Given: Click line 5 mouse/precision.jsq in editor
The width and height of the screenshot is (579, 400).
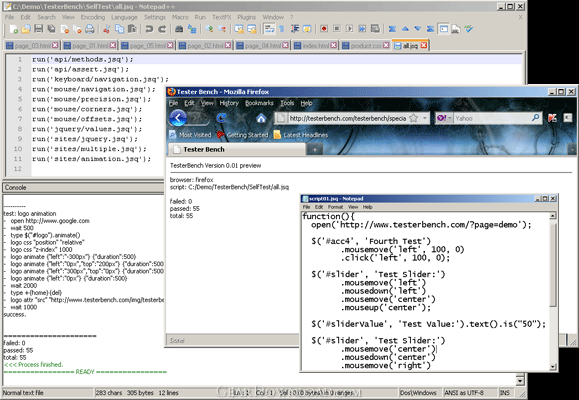Looking at the screenshot, I should pyautogui.click(x=91, y=99).
